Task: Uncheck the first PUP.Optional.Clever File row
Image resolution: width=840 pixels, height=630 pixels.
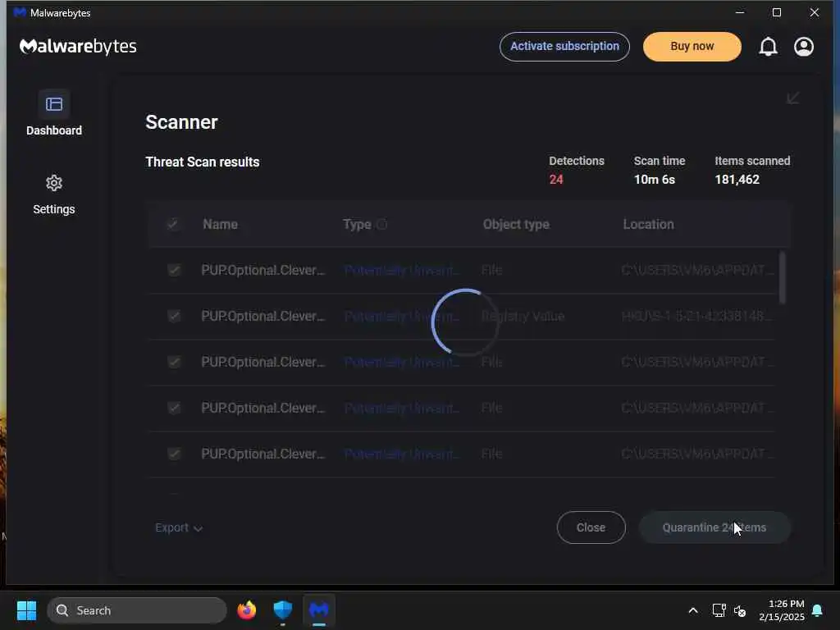Action: pos(174,270)
